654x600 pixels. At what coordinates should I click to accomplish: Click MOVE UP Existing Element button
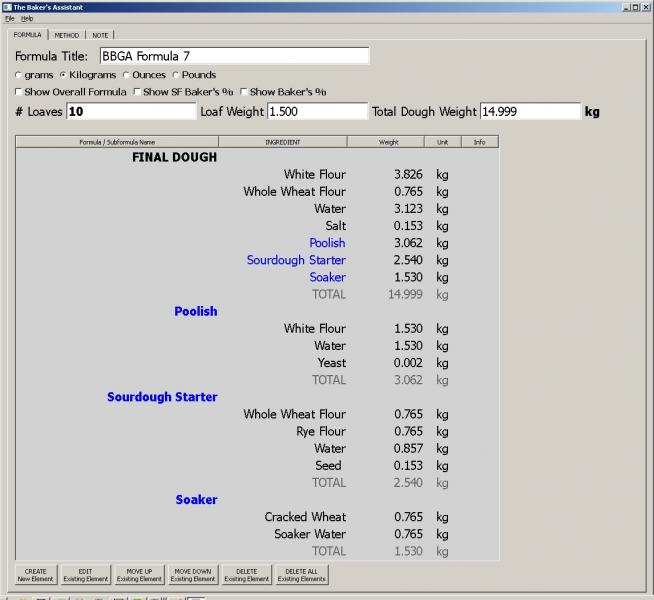pyautogui.click(x=138, y=575)
